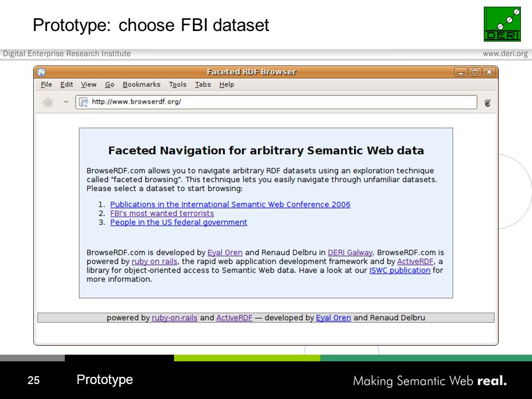The width and height of the screenshot is (532, 399).
Task: Maximize the Faceted RDF Browser window
Action: tap(475, 72)
